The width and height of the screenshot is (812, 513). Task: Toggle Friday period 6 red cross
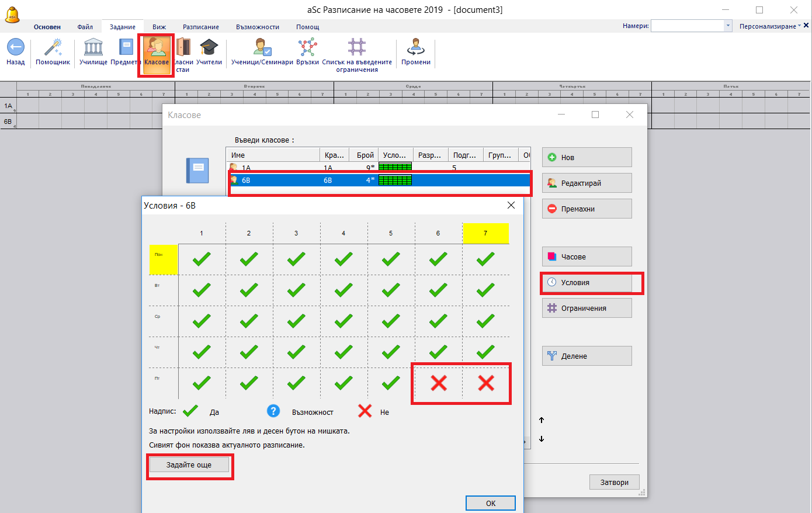click(x=438, y=383)
